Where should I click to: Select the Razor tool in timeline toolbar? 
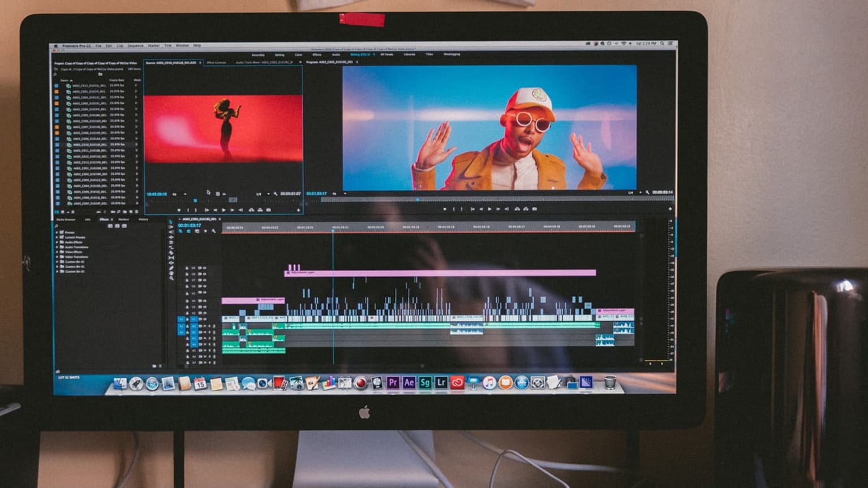(x=171, y=247)
